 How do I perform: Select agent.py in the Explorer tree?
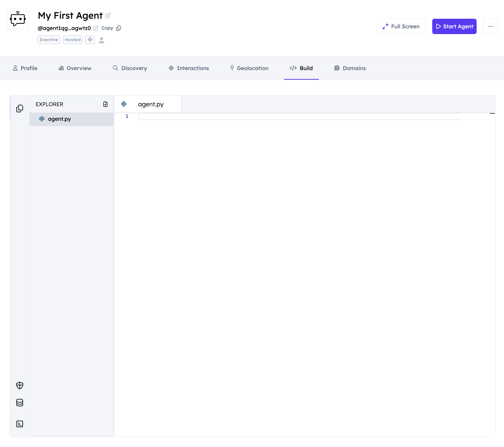(x=59, y=119)
